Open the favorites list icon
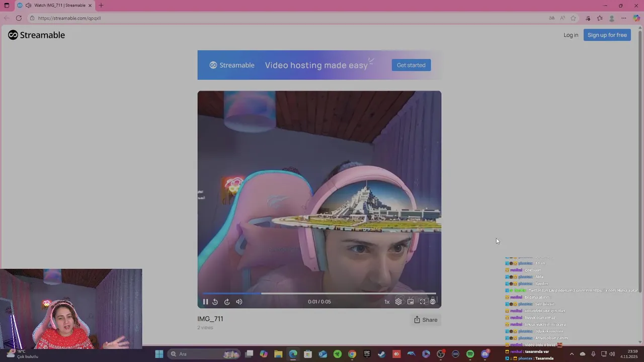This screenshot has width=644, height=362. click(600, 18)
